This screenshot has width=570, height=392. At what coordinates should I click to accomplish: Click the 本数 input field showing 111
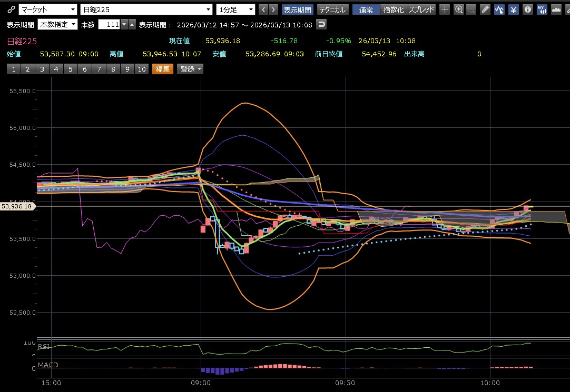point(109,24)
